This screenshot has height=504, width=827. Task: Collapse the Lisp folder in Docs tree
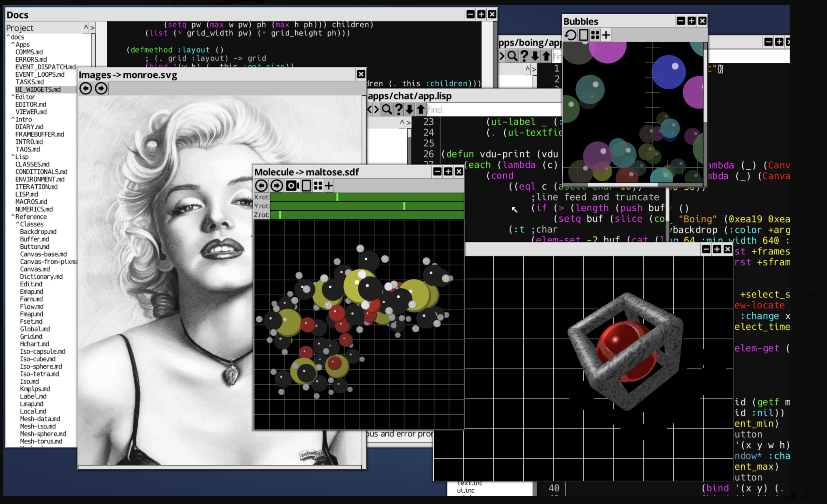tap(13, 157)
